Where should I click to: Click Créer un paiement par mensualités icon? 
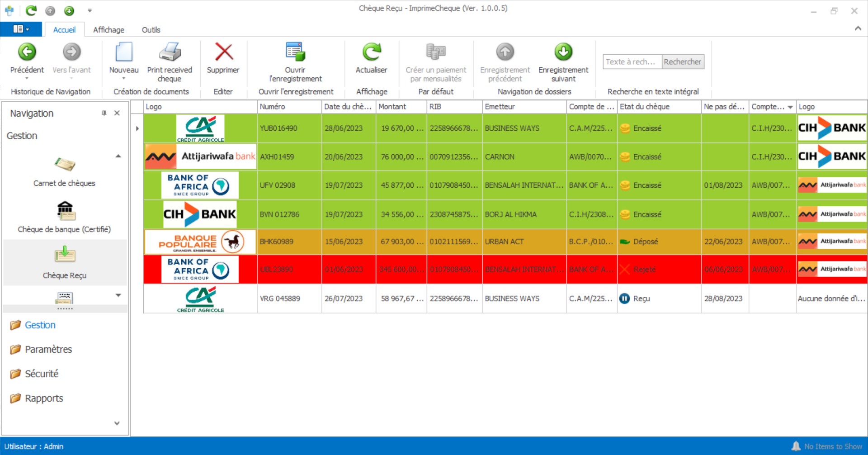pos(436,52)
